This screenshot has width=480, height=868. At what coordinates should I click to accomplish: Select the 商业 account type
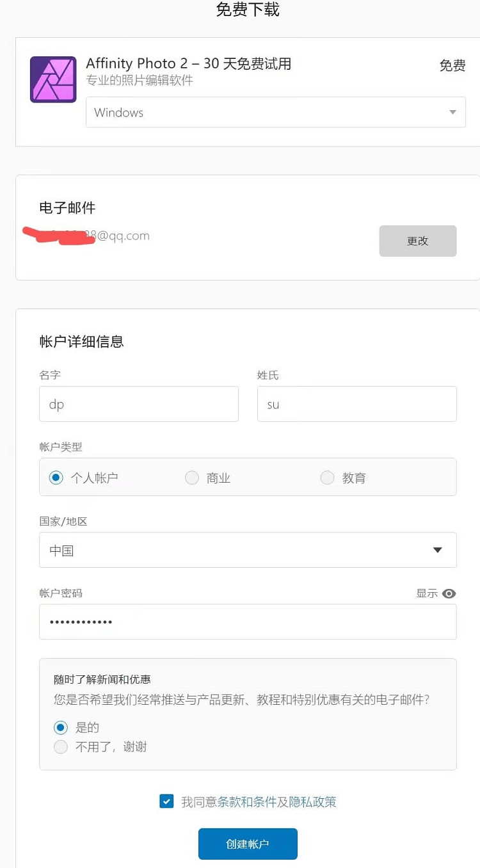click(192, 478)
